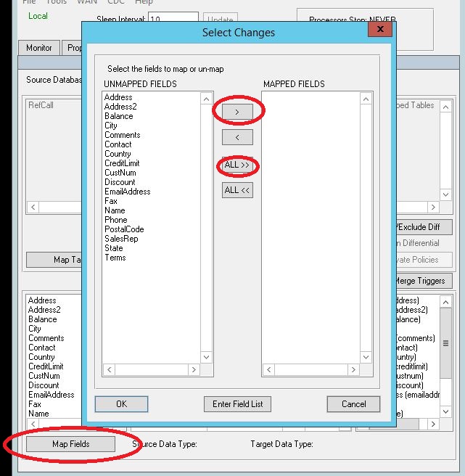Select CreditLimit in the unmapped fields
This screenshot has height=476, width=465.
coord(122,163)
